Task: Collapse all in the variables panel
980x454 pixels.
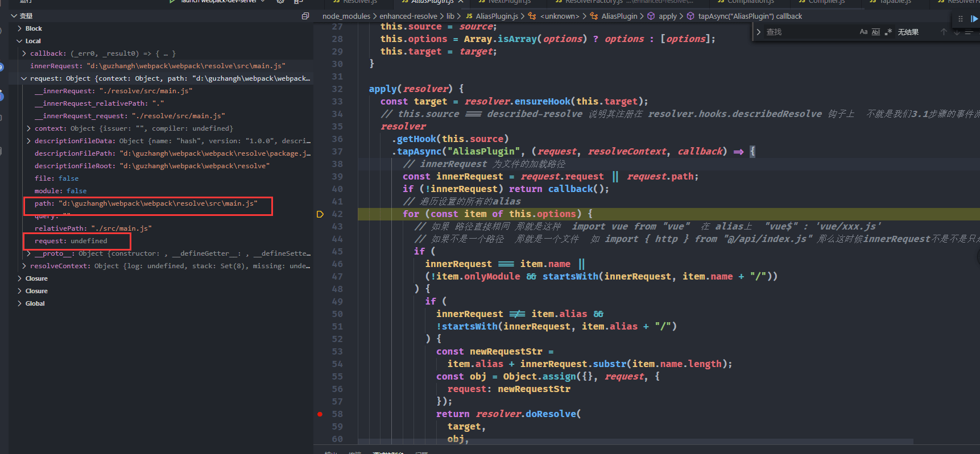Action: click(305, 16)
